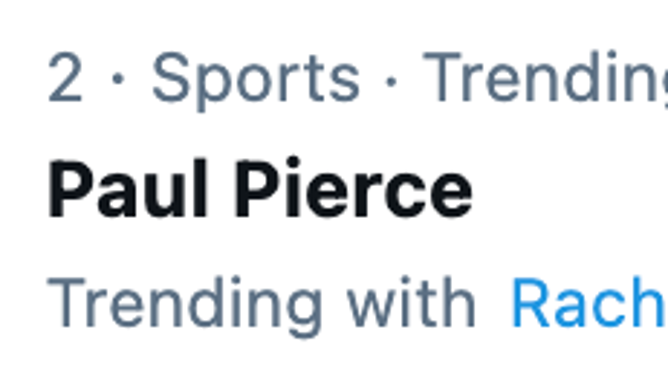Follow the related topic starting with Rach
This screenshot has width=668, height=376.
coord(589,302)
